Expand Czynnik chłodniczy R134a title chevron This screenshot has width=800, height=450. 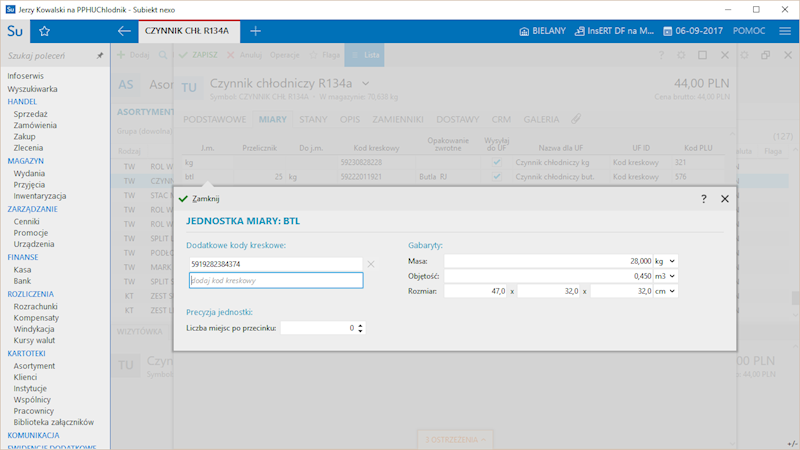click(x=366, y=83)
